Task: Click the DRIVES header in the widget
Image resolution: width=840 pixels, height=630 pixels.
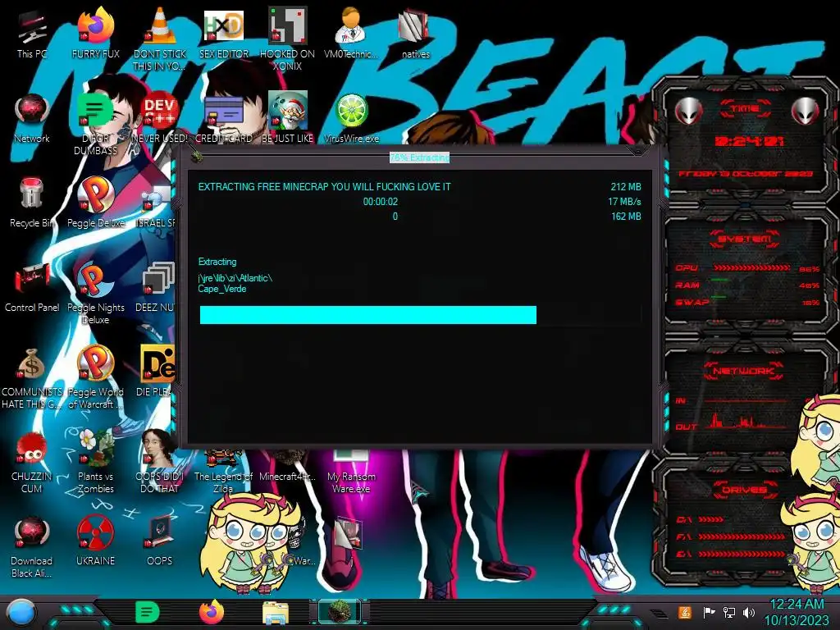Action: [x=745, y=490]
